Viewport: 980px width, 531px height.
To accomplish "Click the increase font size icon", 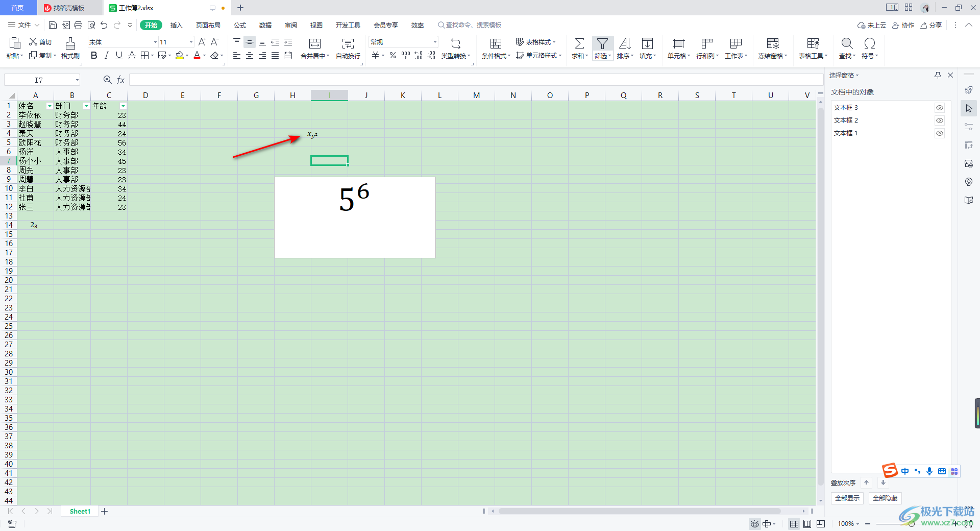I will [202, 42].
